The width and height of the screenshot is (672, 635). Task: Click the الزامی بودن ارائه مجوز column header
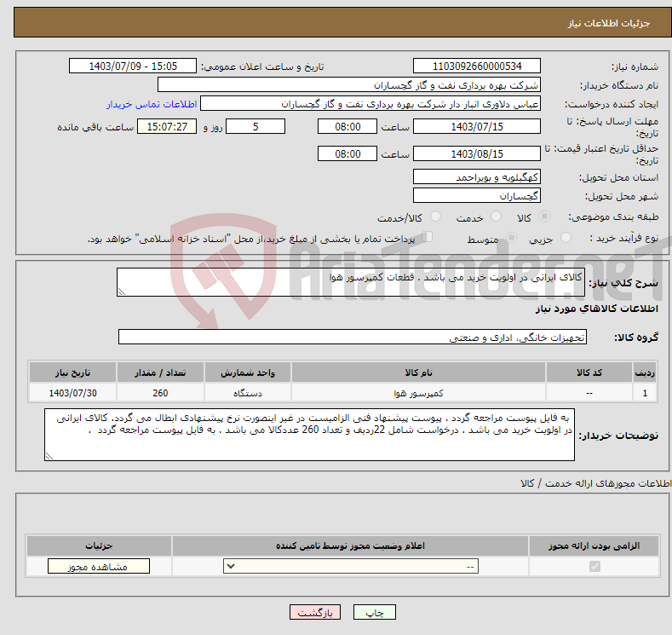[x=594, y=546]
